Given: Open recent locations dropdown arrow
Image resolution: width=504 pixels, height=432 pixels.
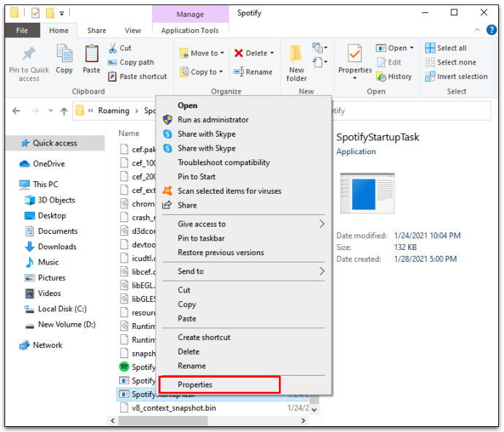Looking at the screenshot, I should pos(50,111).
